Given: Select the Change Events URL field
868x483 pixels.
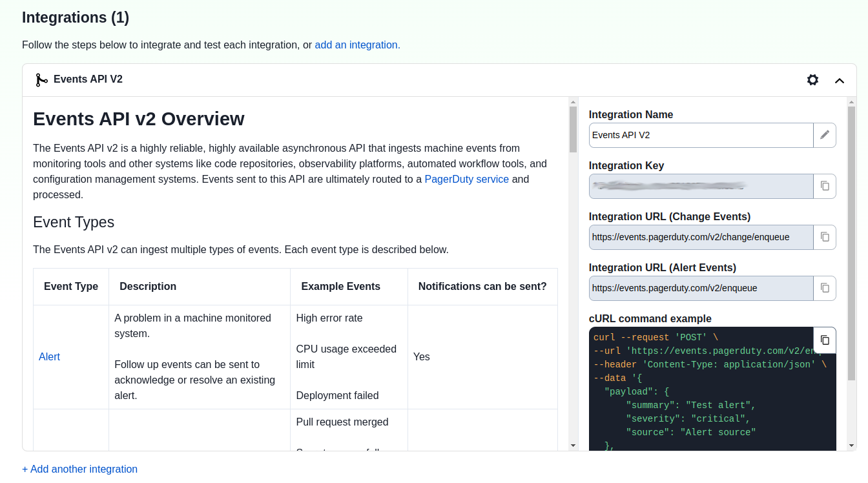Looking at the screenshot, I should 701,237.
